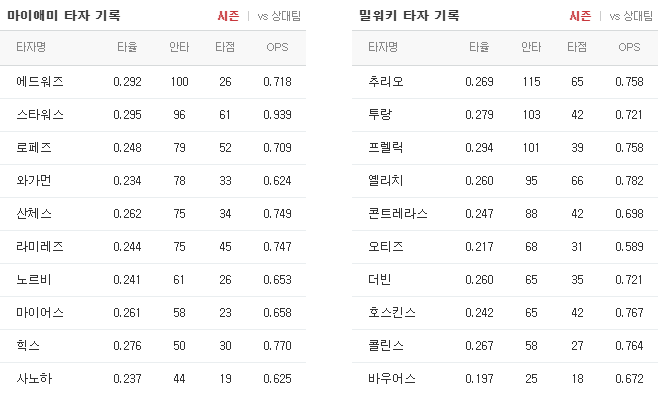Click 타율 column header in 마이애미 table

[127, 47]
